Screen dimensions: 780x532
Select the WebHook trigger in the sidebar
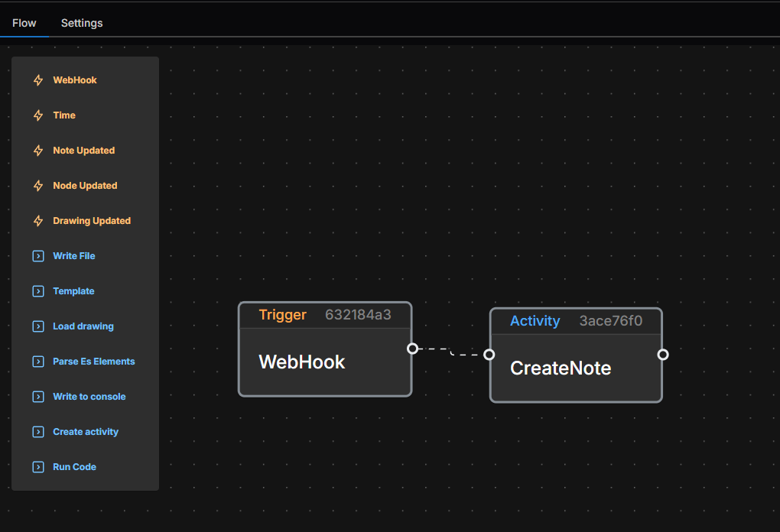point(75,80)
